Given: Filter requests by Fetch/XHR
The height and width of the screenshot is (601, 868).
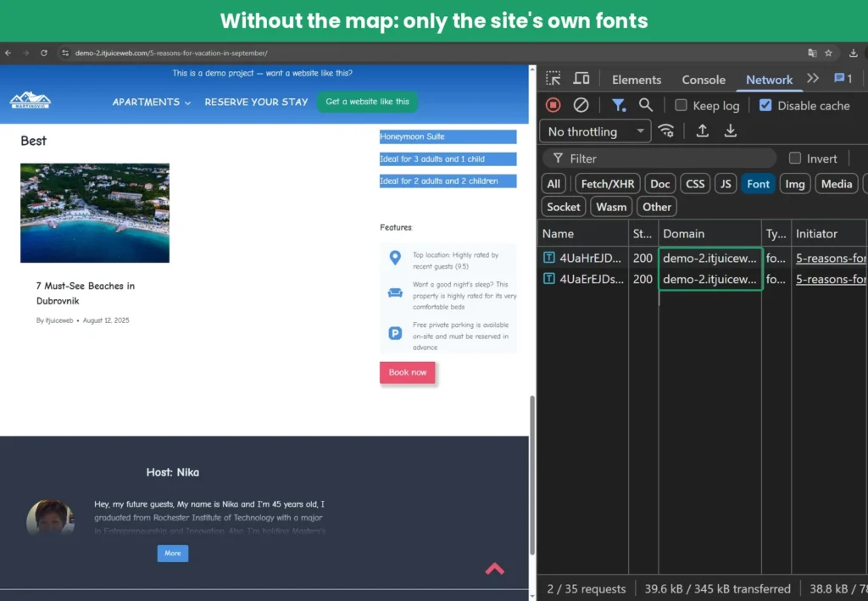Looking at the screenshot, I should (x=608, y=184).
